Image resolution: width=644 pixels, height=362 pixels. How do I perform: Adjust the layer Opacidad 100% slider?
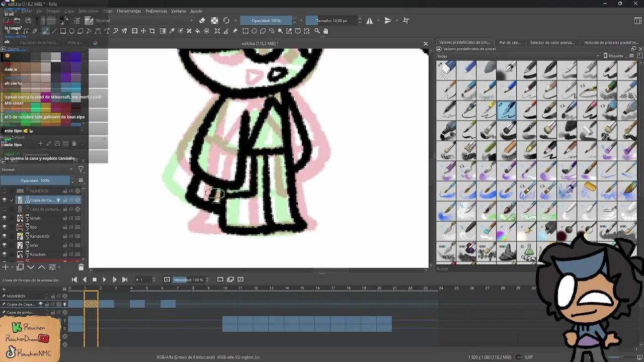(x=35, y=180)
